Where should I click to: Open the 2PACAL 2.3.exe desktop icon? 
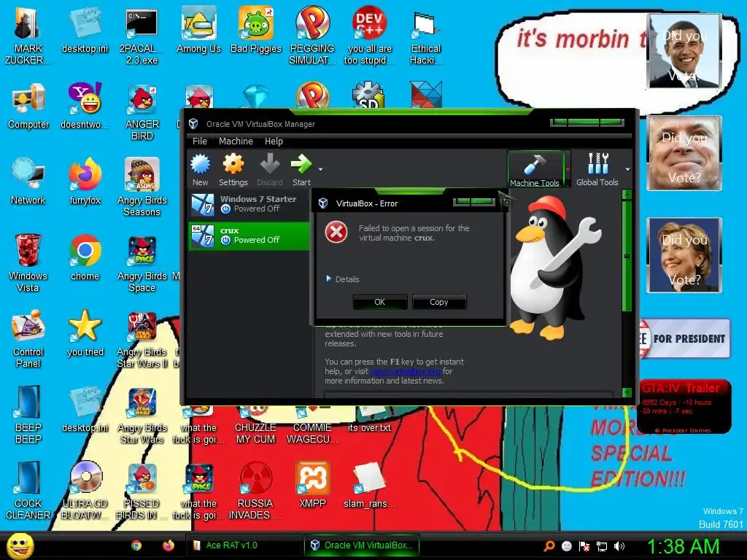142,36
